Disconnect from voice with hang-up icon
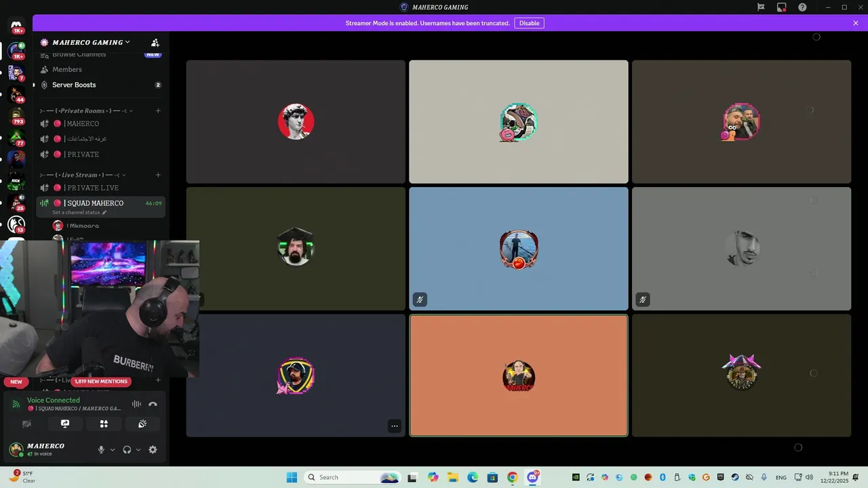868x488 pixels. [153, 404]
